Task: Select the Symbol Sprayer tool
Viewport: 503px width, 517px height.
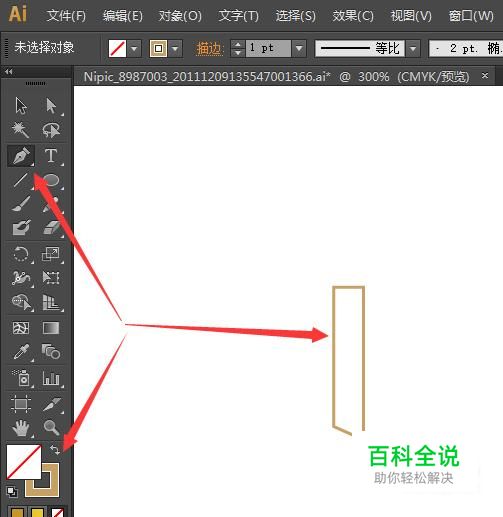Action: click(21, 378)
